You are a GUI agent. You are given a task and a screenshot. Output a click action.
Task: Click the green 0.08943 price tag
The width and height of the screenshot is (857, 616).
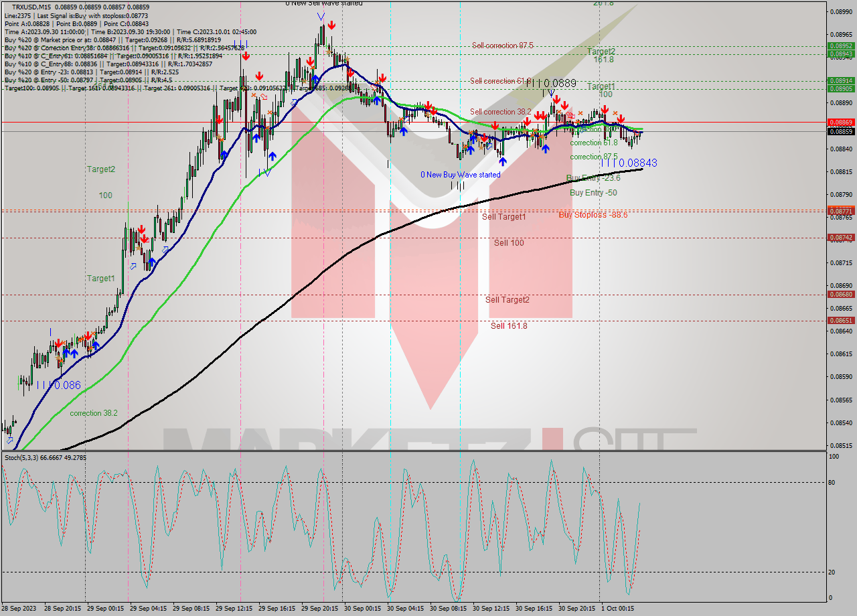tap(841, 54)
